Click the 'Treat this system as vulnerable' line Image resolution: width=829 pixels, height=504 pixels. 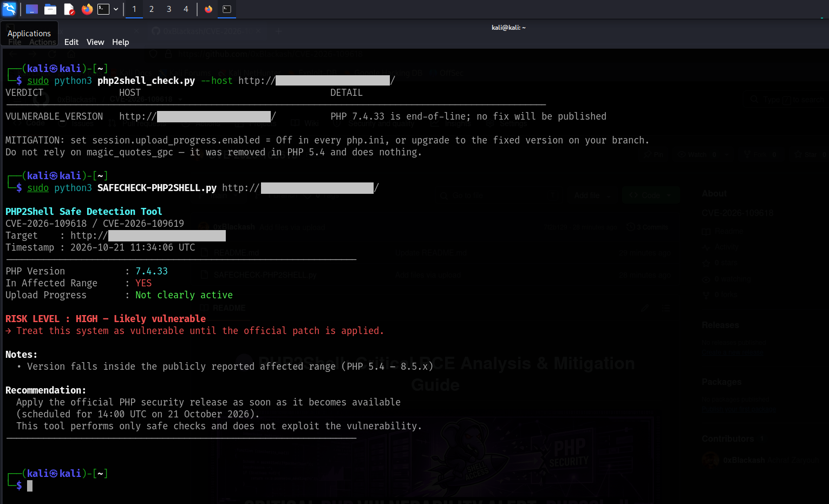[195, 331]
